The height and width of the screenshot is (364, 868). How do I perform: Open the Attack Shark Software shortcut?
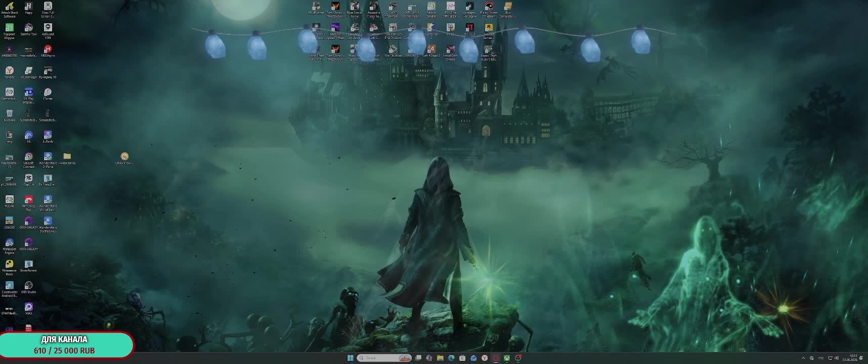click(9, 10)
